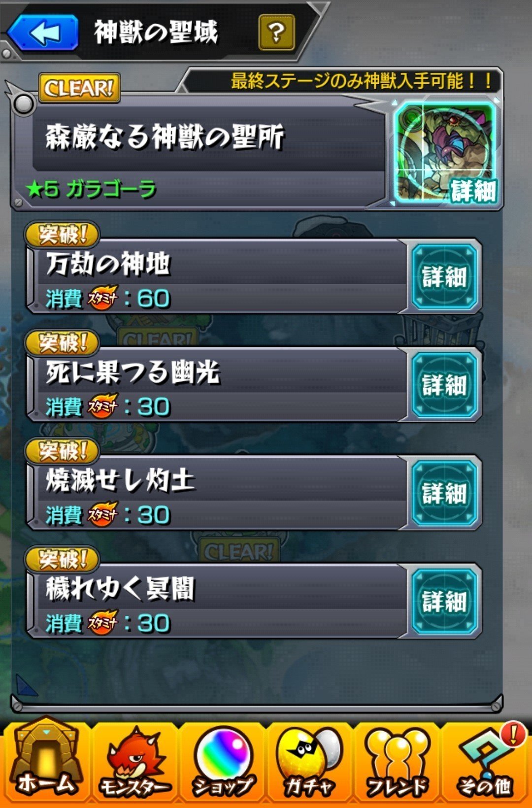Open the question mark help icon
The width and height of the screenshot is (532, 808).
click(x=276, y=33)
